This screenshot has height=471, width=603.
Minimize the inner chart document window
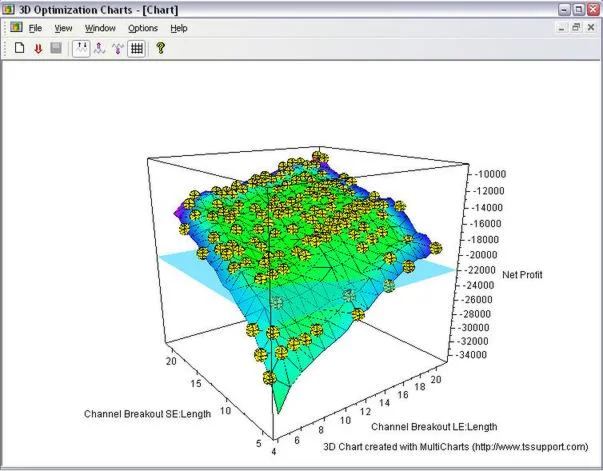tap(562, 27)
